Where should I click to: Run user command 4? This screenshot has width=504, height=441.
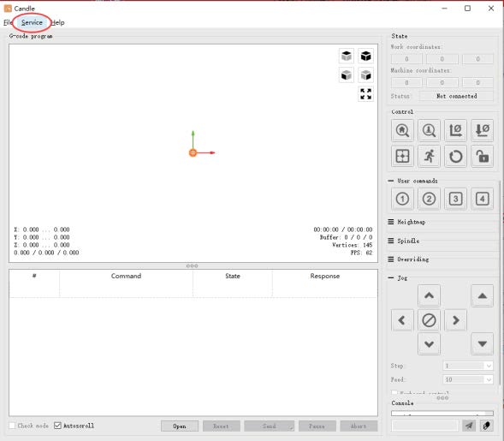tap(482, 199)
